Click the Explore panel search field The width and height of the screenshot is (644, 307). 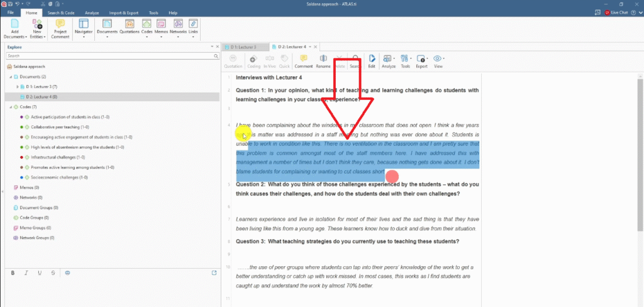click(x=110, y=56)
